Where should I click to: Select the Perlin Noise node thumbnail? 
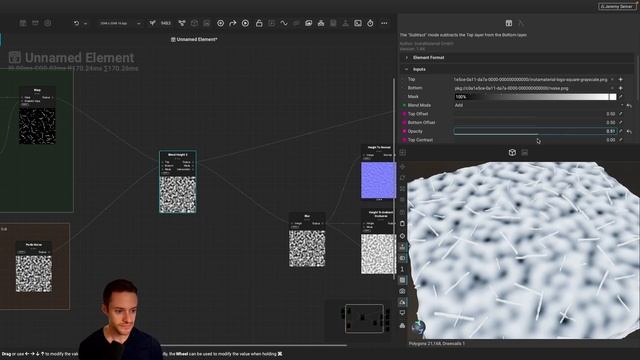pyautogui.click(x=34, y=274)
